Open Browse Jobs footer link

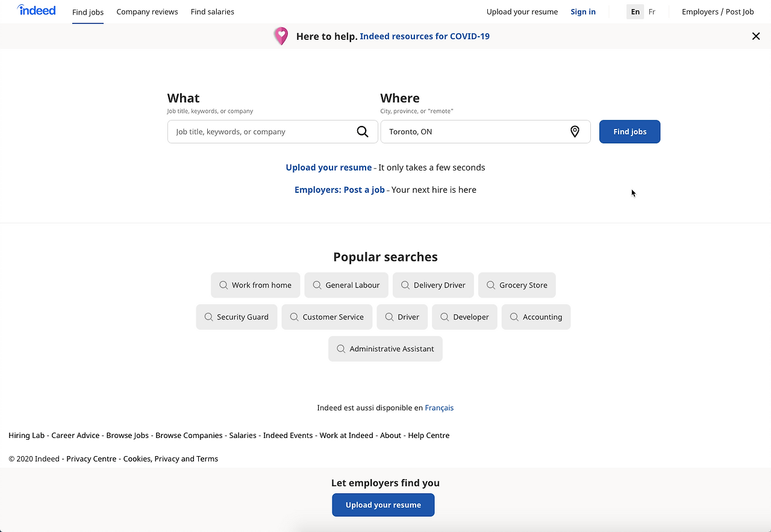pos(127,436)
